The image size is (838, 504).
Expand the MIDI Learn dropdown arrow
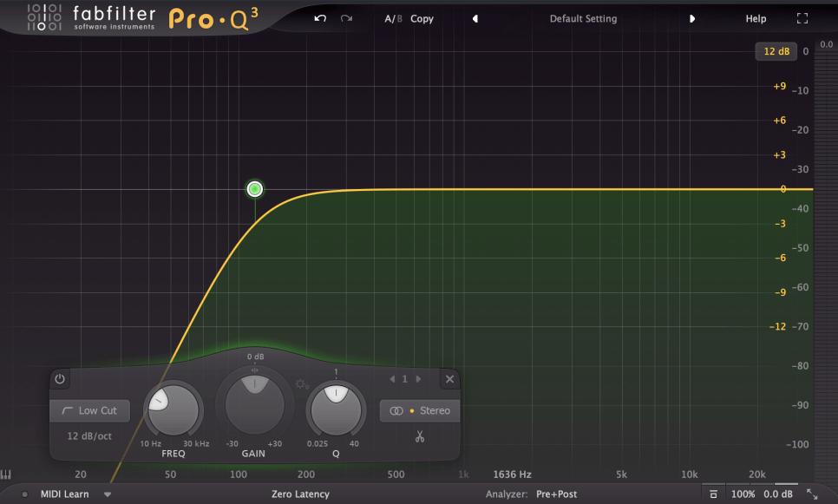(108, 494)
